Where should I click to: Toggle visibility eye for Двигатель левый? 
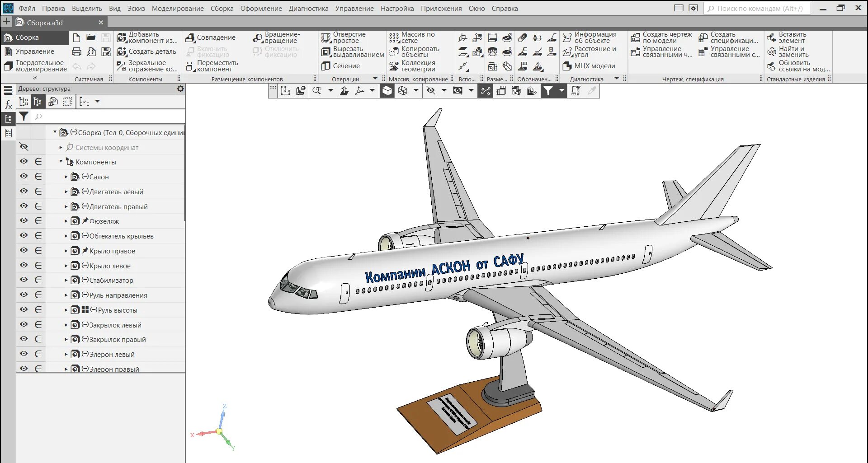tap(24, 191)
